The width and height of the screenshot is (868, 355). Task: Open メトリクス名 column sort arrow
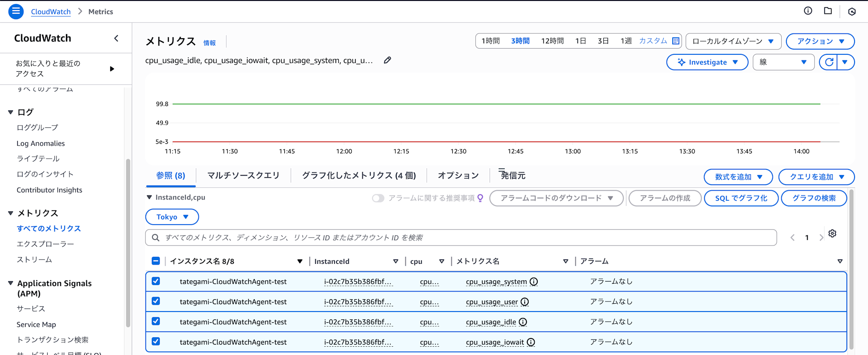coord(566,261)
